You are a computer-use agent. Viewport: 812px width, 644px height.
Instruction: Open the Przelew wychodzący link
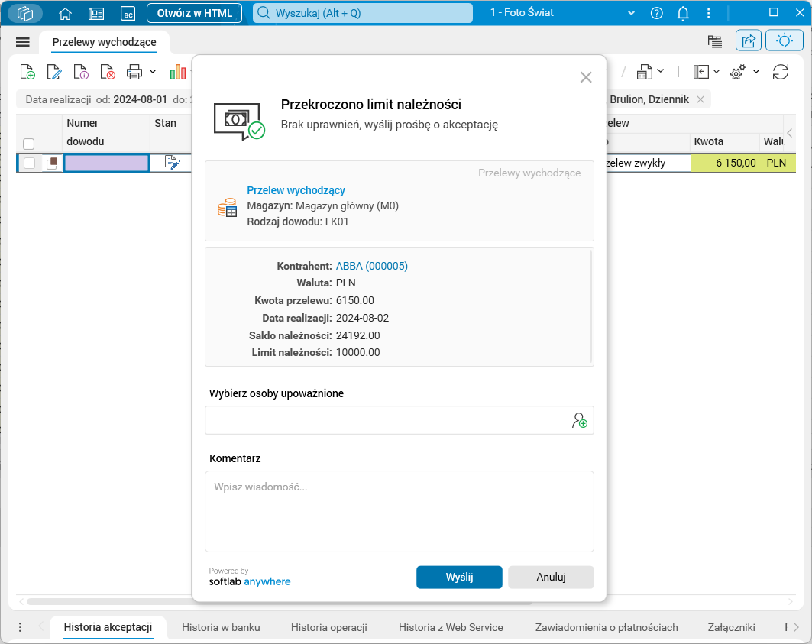296,190
